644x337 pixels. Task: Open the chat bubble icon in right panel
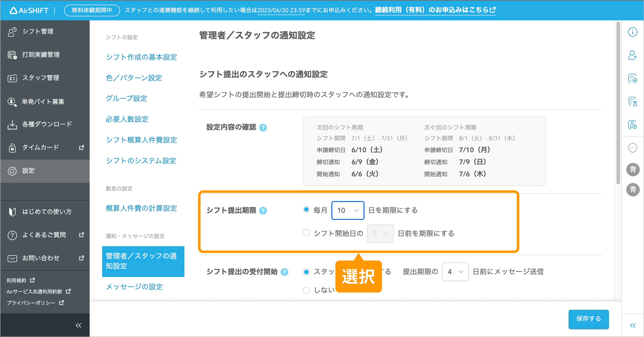pyautogui.click(x=633, y=148)
